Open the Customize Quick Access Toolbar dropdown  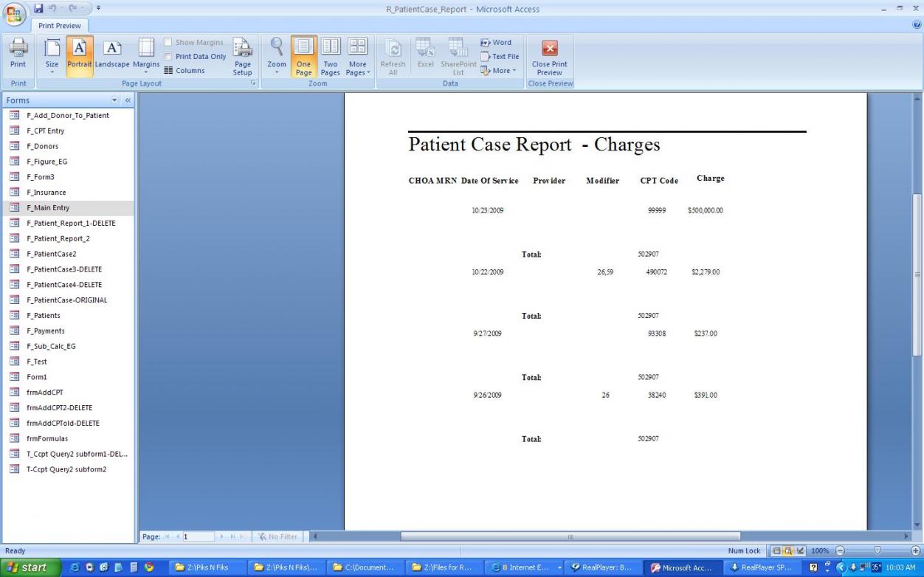pyautogui.click(x=100, y=9)
